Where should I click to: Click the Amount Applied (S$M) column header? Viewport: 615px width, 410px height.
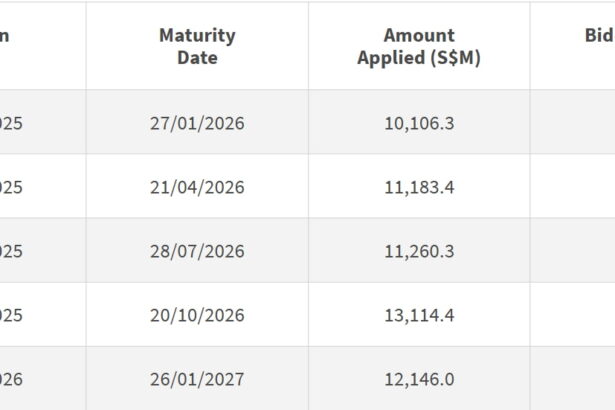pos(418,46)
